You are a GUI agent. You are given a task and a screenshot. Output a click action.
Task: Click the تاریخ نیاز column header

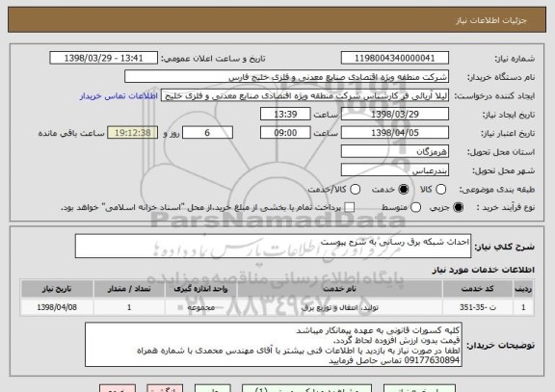[x=57, y=289]
